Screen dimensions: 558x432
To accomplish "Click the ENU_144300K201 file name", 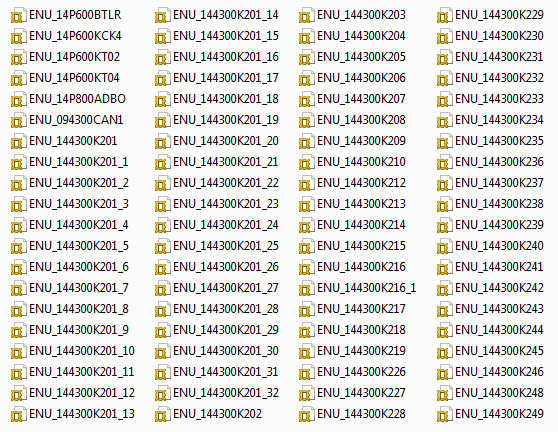I will (73, 141).
